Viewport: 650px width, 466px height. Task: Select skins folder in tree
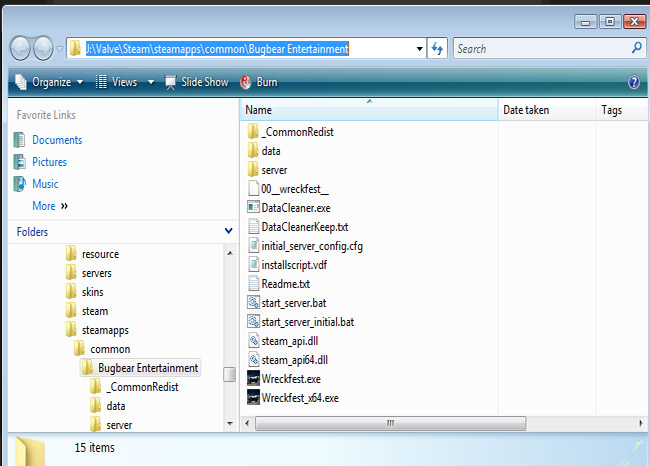[x=92, y=292]
